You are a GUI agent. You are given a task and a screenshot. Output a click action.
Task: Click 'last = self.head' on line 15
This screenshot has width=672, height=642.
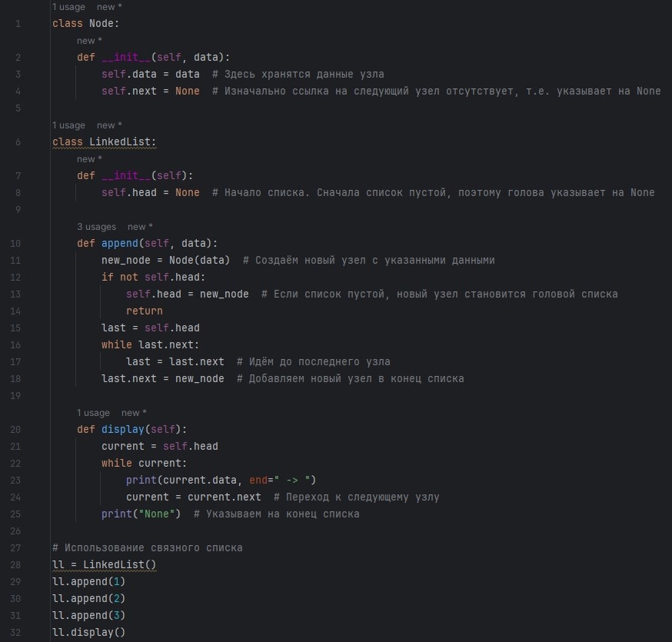pos(151,328)
